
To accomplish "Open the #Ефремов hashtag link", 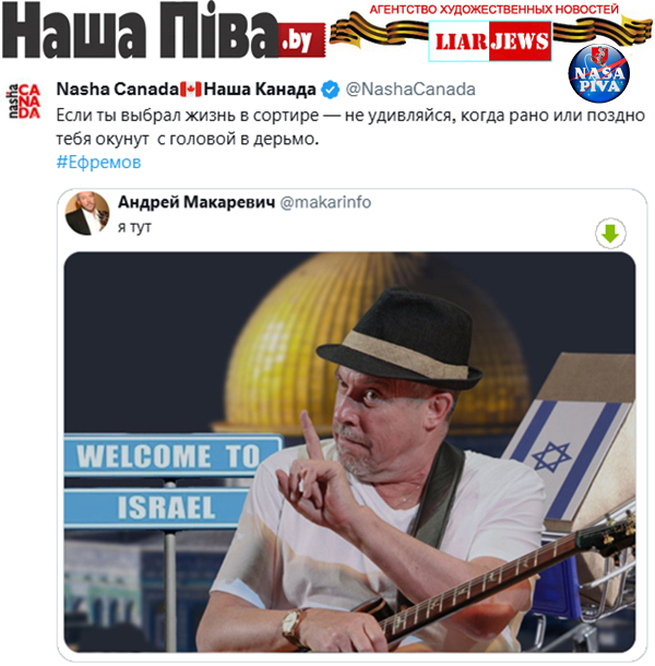I will tap(99, 162).
